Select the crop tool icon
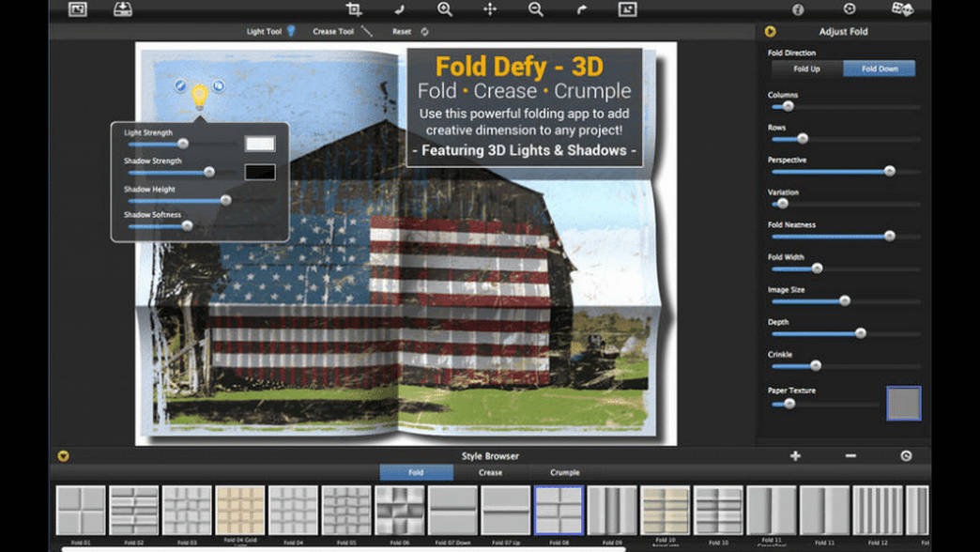 [354, 8]
